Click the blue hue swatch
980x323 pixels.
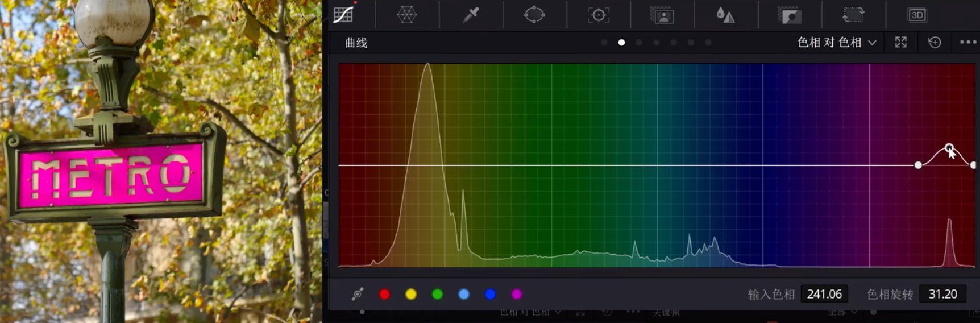pos(491,294)
